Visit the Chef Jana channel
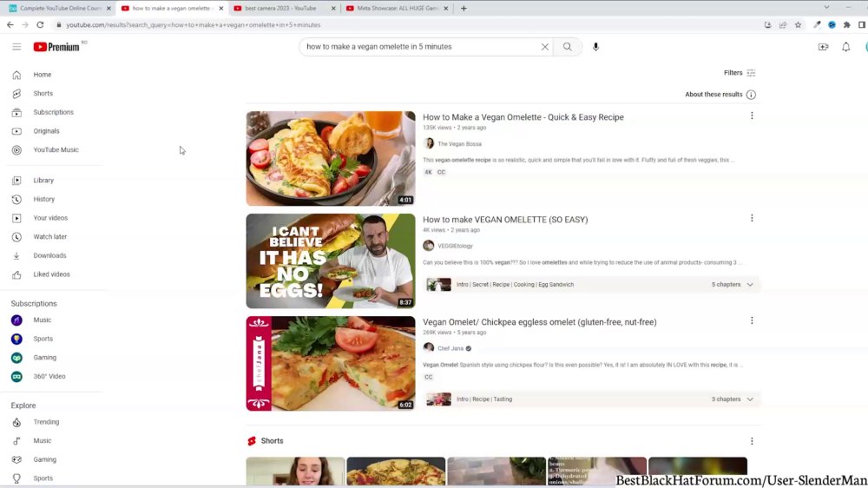The width and height of the screenshot is (868, 488). (x=450, y=348)
